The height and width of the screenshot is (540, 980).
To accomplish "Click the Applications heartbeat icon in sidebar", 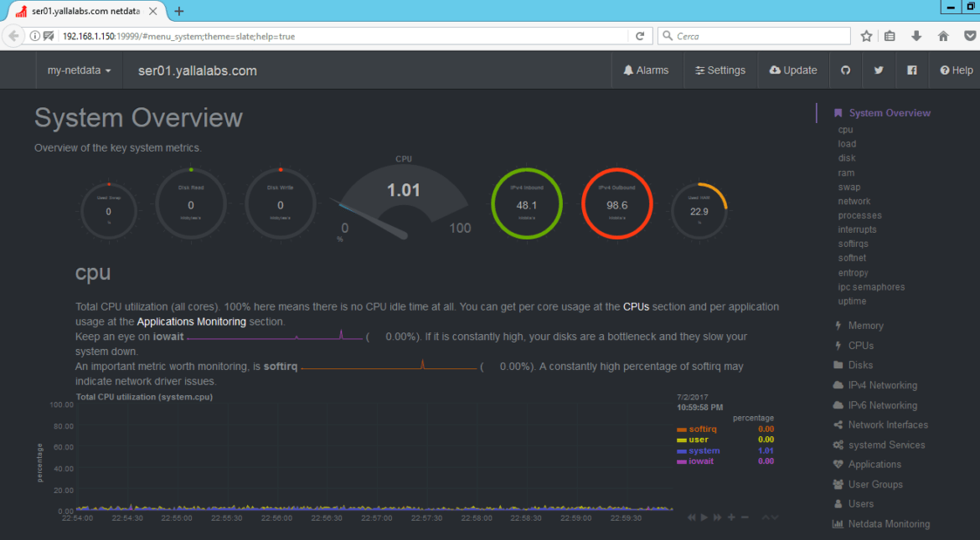I will 838,464.
